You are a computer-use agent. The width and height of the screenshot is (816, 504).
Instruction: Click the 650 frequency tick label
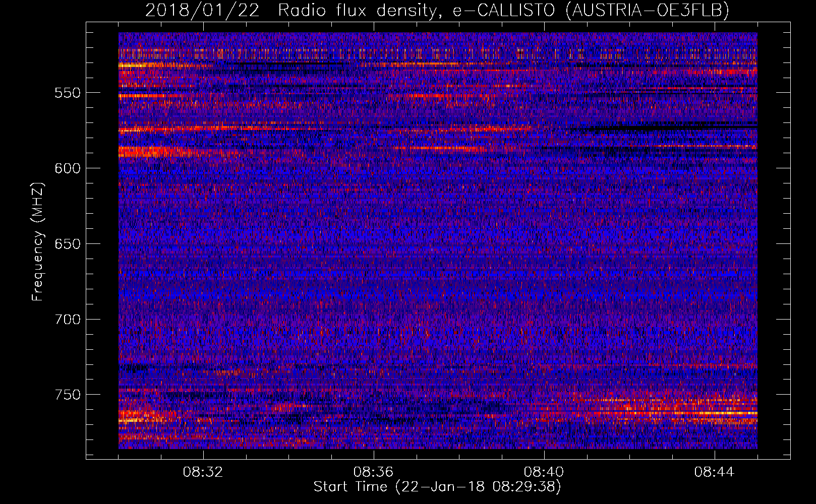click(x=68, y=244)
